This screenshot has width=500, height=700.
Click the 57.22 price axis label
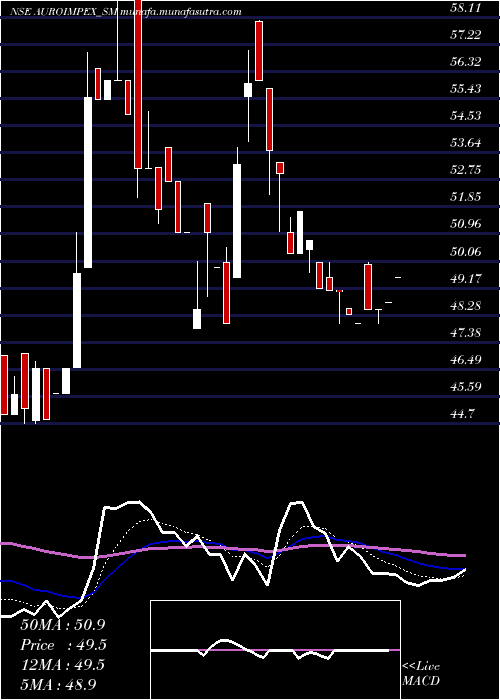pos(466,34)
